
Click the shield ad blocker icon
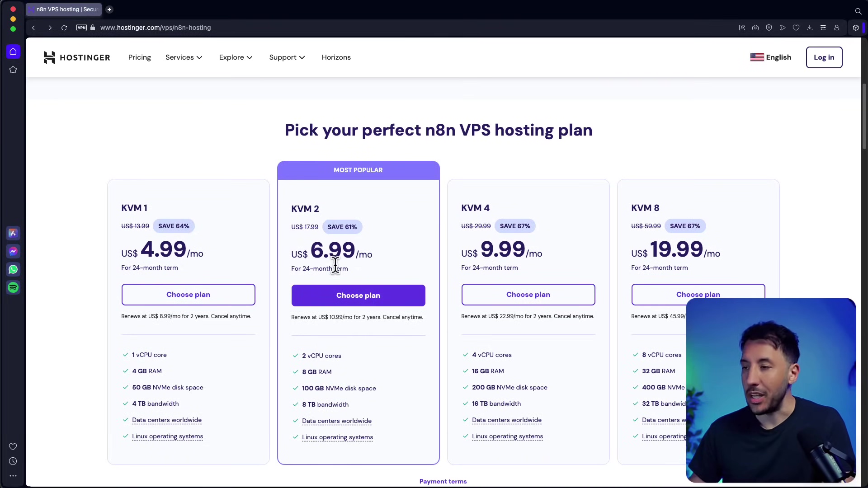click(x=769, y=28)
